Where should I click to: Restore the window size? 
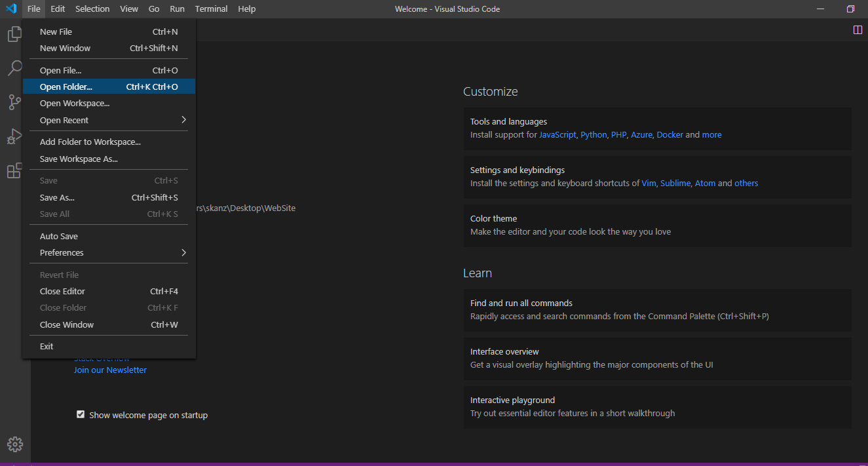(850, 9)
